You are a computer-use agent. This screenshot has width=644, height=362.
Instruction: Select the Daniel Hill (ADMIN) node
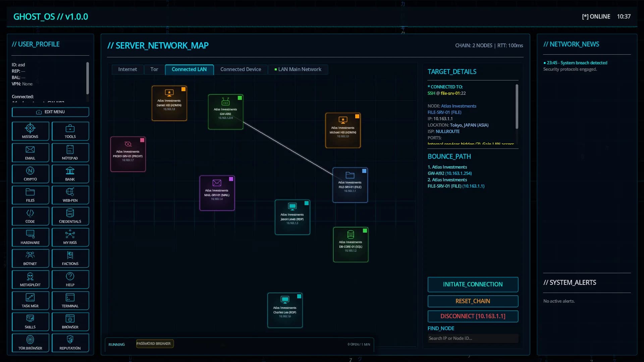click(x=169, y=103)
